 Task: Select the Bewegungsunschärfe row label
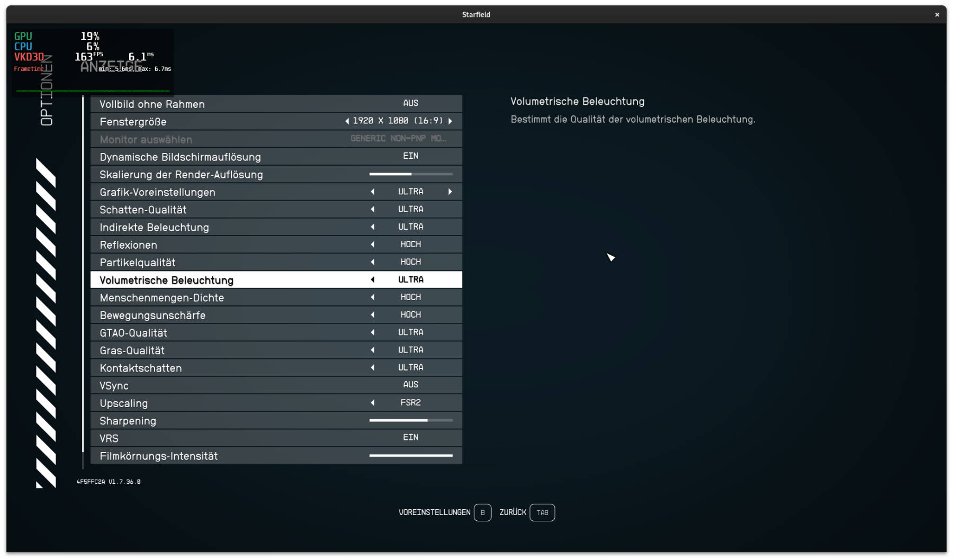[x=152, y=315]
